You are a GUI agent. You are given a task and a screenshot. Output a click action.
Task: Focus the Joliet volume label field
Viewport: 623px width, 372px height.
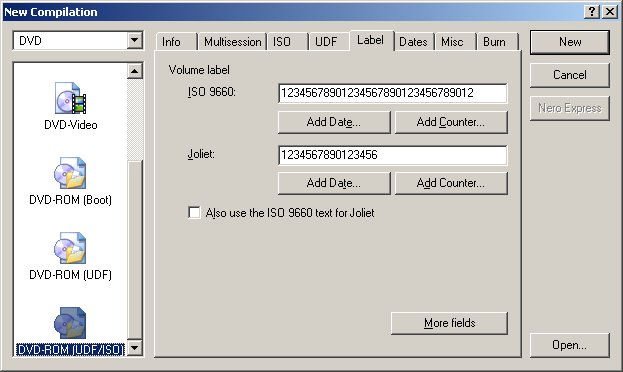coord(393,155)
